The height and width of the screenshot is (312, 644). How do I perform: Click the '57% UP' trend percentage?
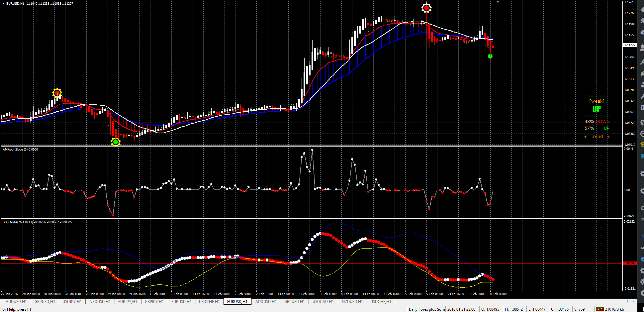pyautogui.click(x=597, y=128)
